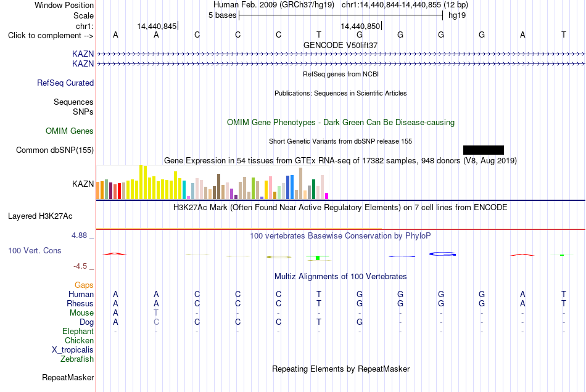Select the black dbSNP variant block

point(483,150)
